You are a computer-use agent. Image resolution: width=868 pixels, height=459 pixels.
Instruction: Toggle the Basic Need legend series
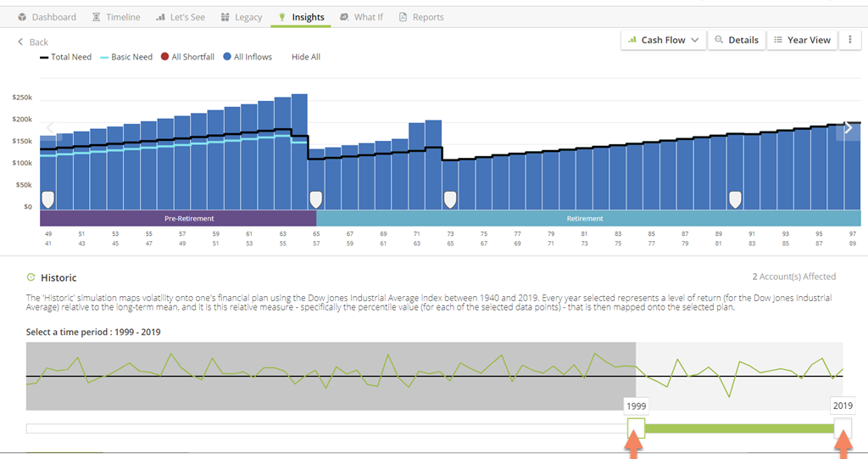coord(126,57)
